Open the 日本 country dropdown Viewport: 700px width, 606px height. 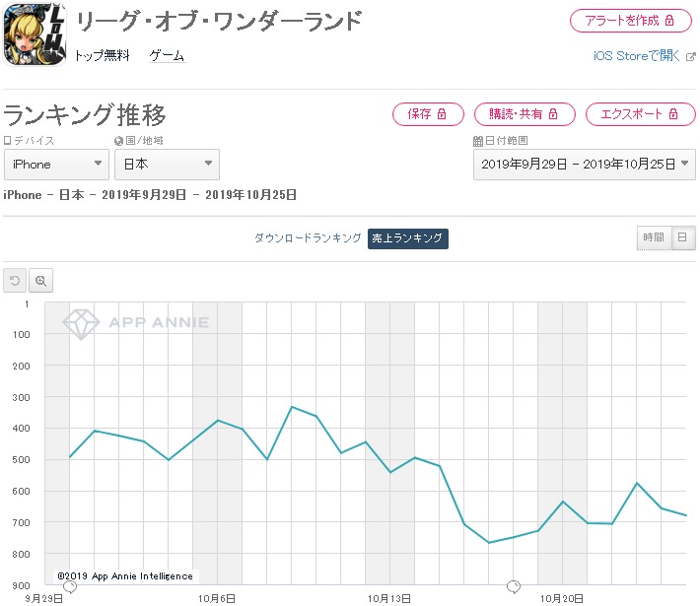tap(167, 165)
